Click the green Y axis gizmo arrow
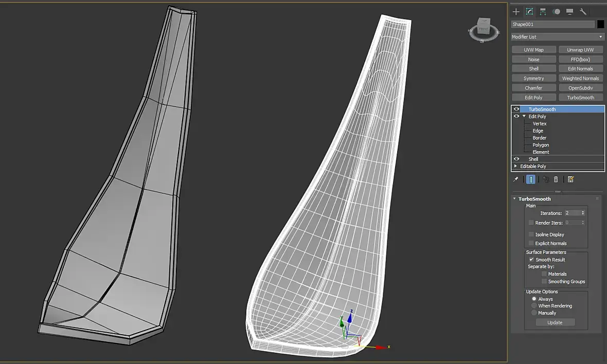 (x=342, y=322)
